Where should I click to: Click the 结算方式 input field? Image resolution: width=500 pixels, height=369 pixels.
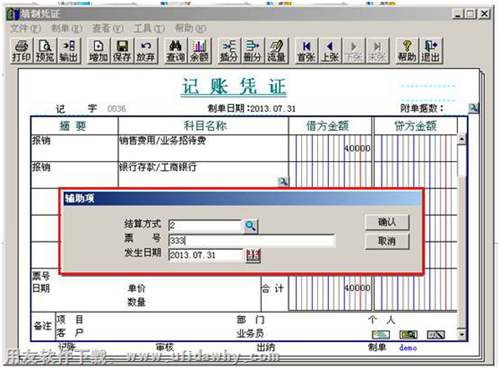tap(205, 225)
